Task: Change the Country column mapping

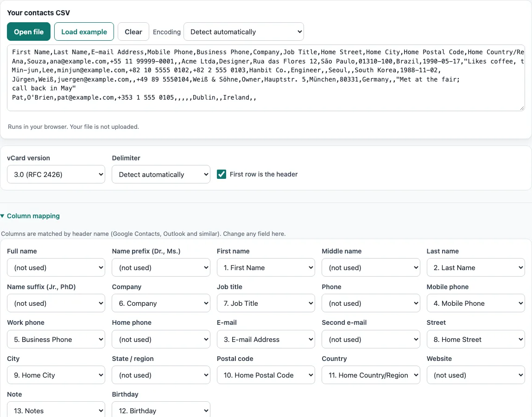Action: [371, 374]
